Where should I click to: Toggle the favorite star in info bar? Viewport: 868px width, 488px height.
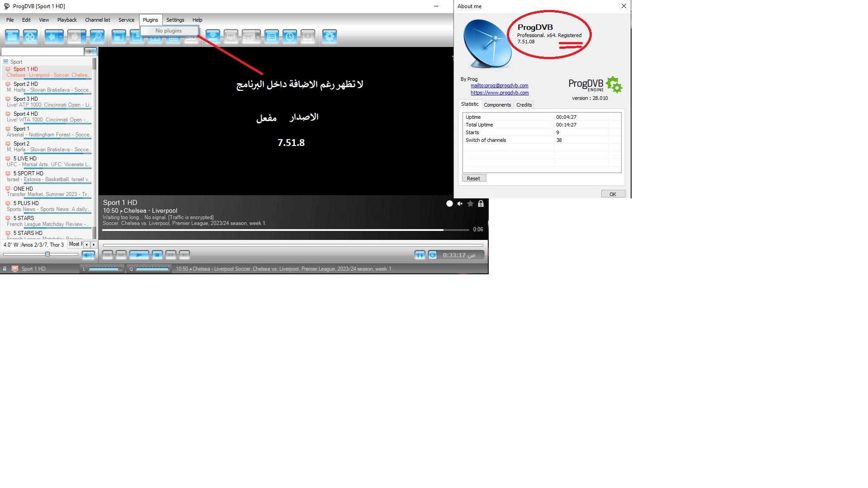(x=470, y=204)
